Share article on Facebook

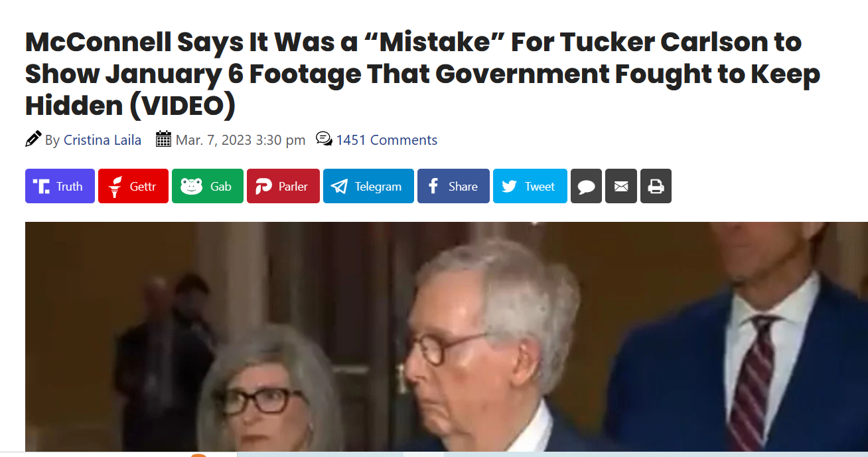click(x=453, y=186)
